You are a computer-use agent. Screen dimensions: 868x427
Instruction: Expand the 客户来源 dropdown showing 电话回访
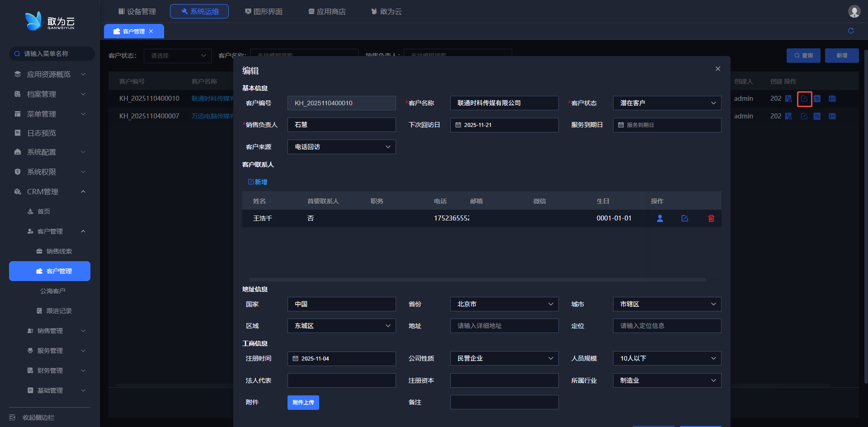[341, 147]
